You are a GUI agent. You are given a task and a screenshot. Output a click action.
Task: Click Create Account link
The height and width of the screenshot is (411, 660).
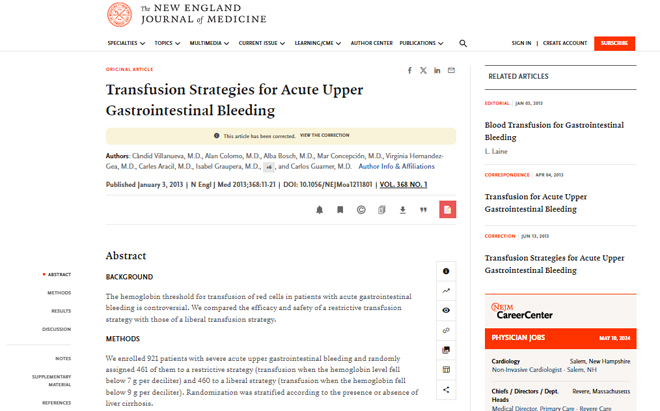(x=565, y=43)
